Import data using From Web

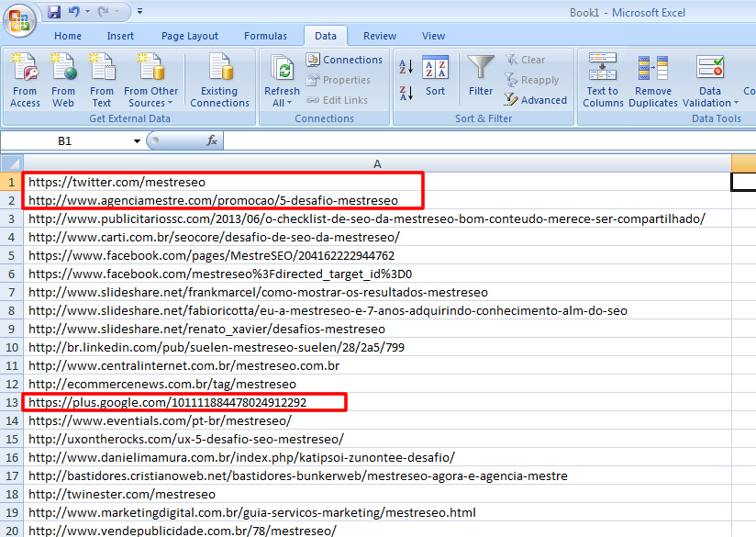(63, 80)
